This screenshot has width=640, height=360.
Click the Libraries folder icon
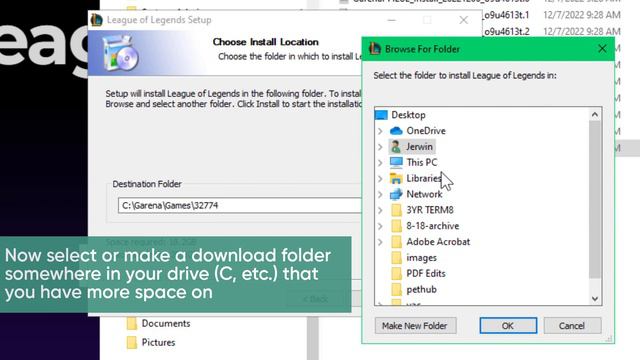[x=396, y=178]
